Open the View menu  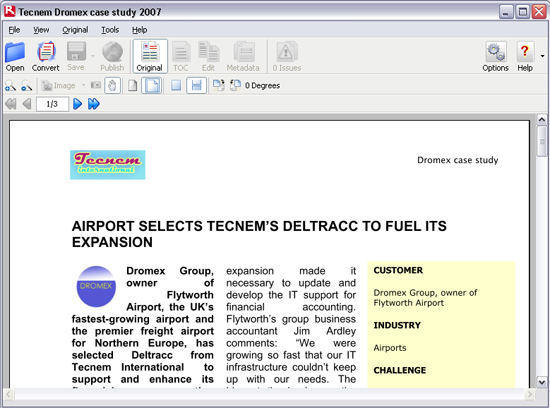pos(41,30)
